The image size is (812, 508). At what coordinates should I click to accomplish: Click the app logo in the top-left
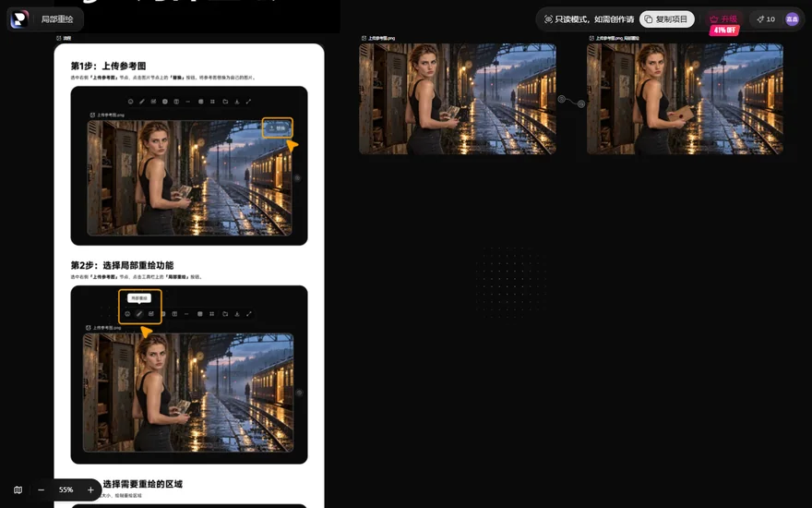pos(19,19)
